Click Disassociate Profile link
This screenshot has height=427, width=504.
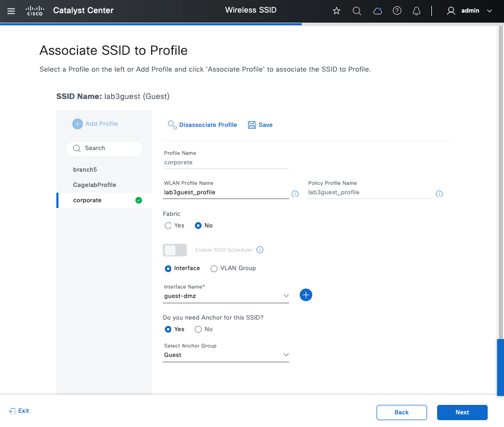pos(207,125)
